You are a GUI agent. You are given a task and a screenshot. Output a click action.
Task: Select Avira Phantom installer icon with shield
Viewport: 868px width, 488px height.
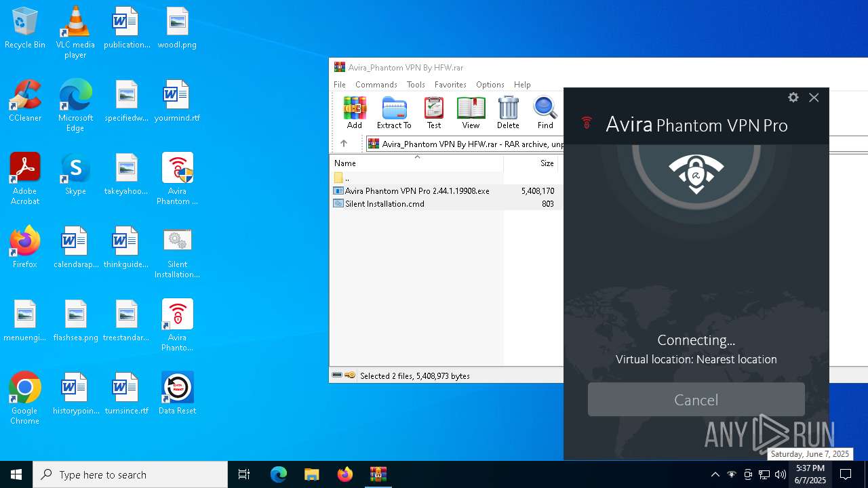tap(177, 179)
